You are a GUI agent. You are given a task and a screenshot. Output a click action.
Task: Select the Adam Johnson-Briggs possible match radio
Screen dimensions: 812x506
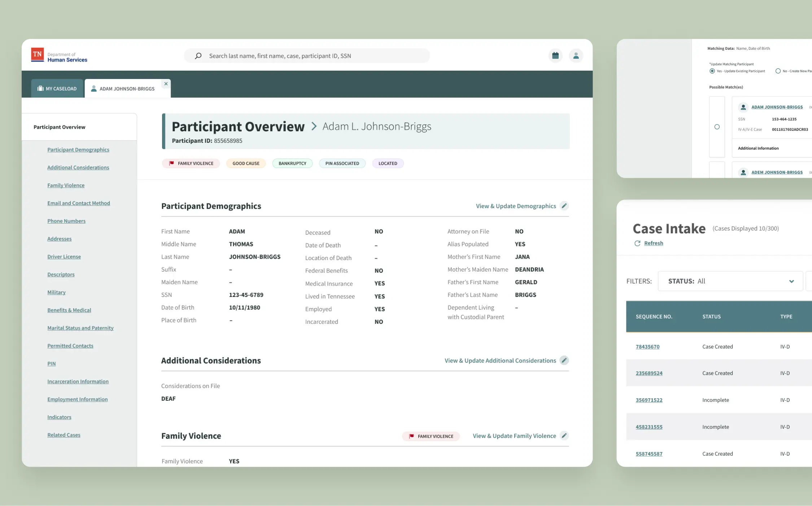pyautogui.click(x=717, y=127)
